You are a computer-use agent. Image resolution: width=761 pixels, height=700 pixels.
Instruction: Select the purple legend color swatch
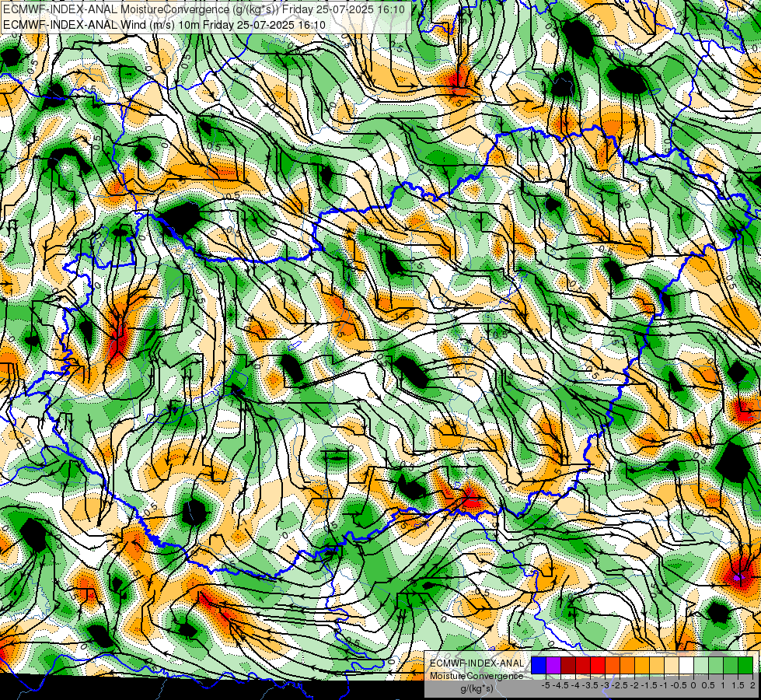[553, 665]
